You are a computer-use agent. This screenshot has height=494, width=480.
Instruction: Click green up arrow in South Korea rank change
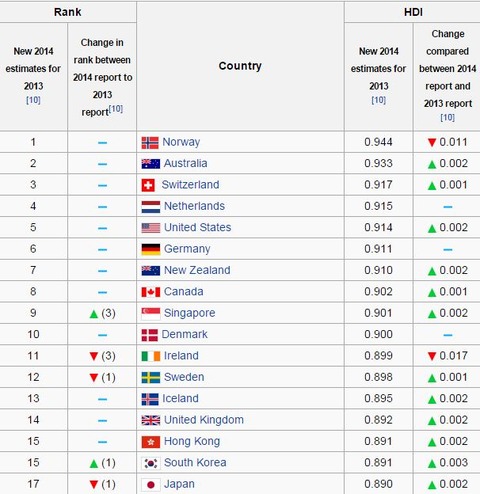94,464
